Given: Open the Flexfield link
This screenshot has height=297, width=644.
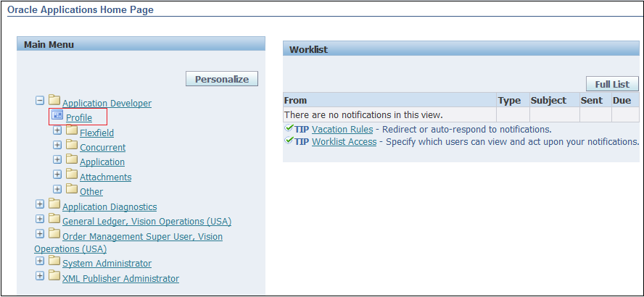Looking at the screenshot, I should tap(97, 133).
